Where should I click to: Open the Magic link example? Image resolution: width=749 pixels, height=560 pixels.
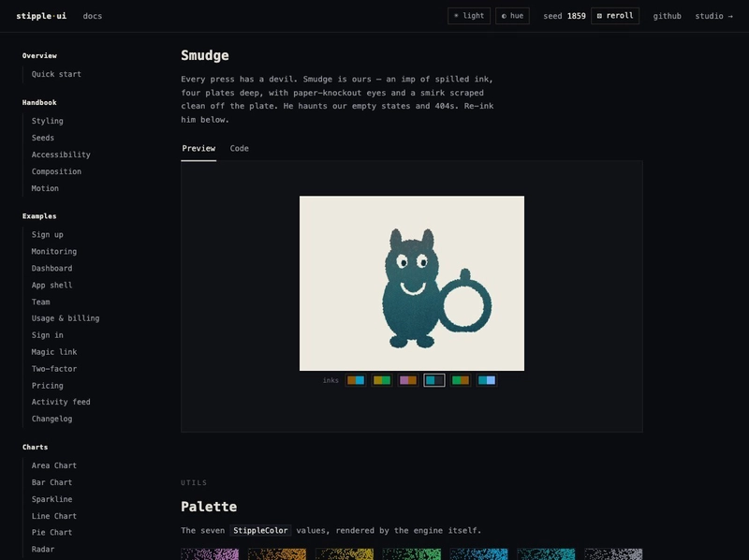(54, 352)
